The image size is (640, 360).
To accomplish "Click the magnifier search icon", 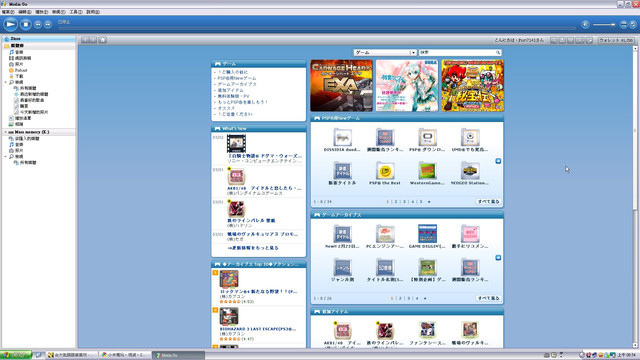I will [498, 53].
